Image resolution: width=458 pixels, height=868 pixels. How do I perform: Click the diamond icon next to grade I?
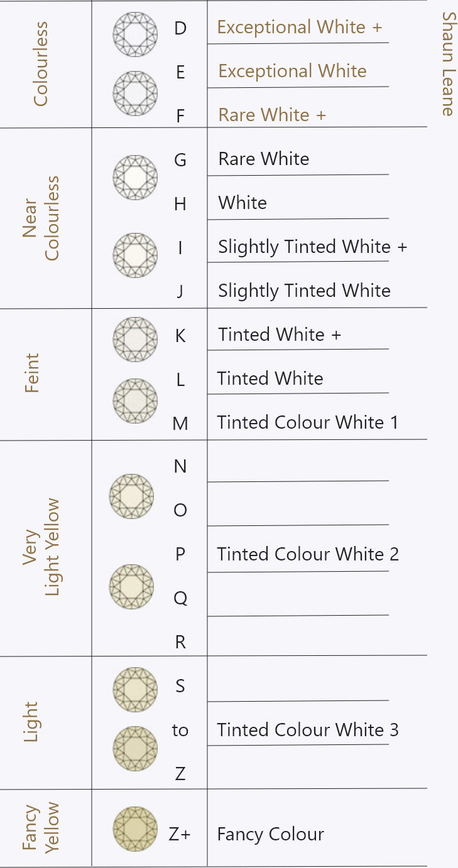135,255
